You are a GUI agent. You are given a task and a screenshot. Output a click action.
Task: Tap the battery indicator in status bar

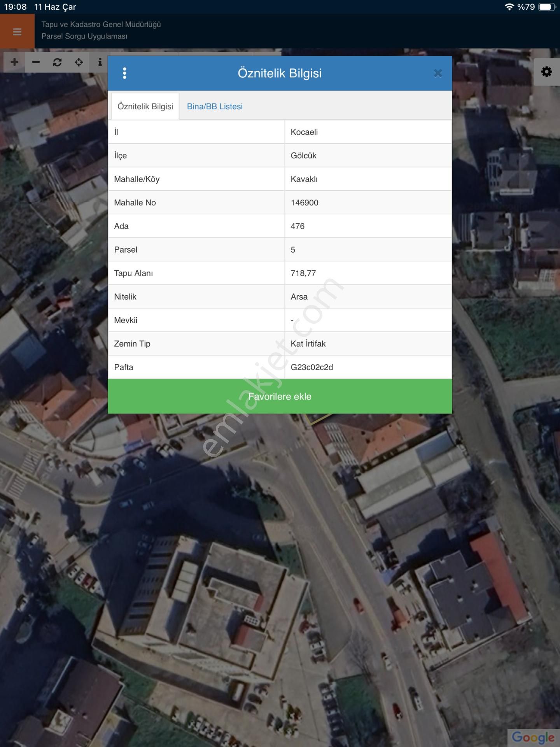click(x=546, y=7)
